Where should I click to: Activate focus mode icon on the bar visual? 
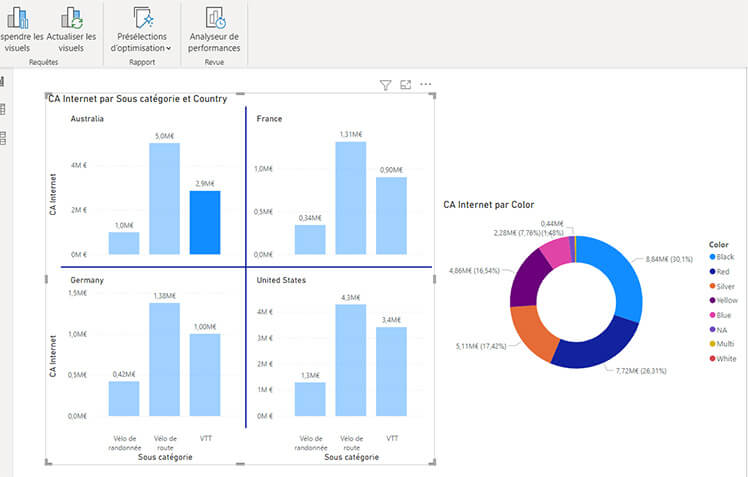tap(405, 84)
